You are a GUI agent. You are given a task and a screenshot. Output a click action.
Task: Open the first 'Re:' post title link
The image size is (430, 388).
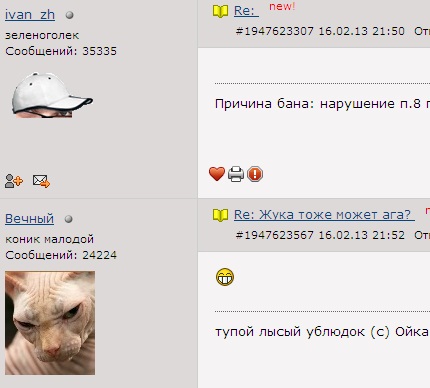246,11
